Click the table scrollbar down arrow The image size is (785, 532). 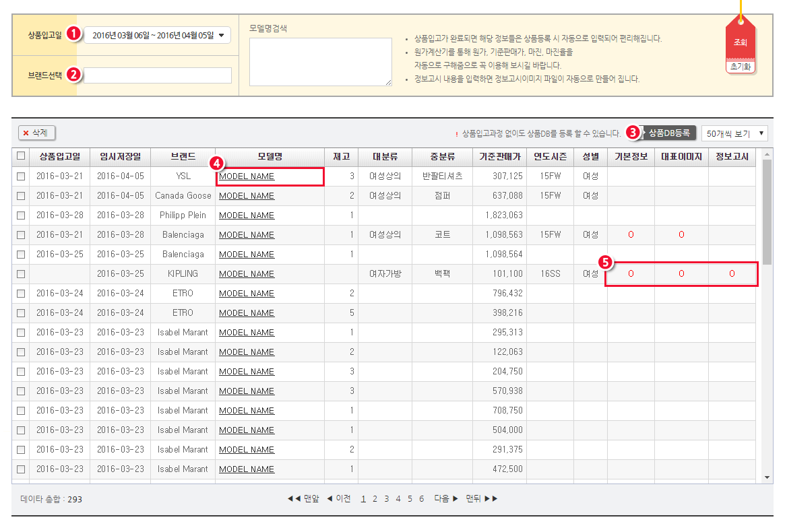pos(767,477)
